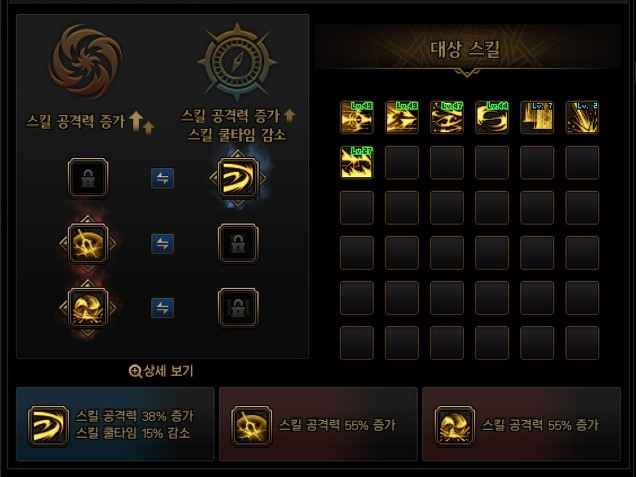The width and height of the screenshot is (636, 477).
Task: Click the locked slot in middle-right row
Action: [238, 243]
